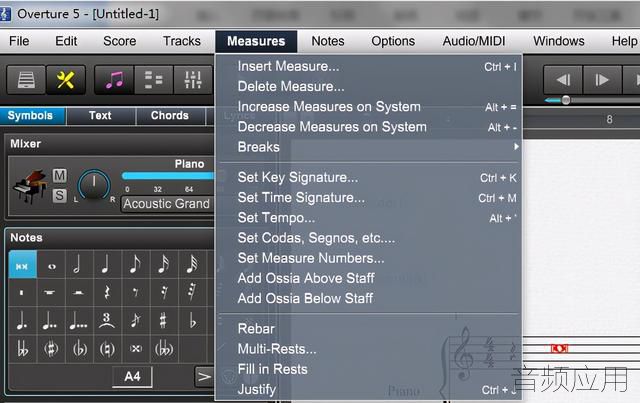Select the parenthesized double flat accidental
The image size is (640, 403).
(x=164, y=349)
